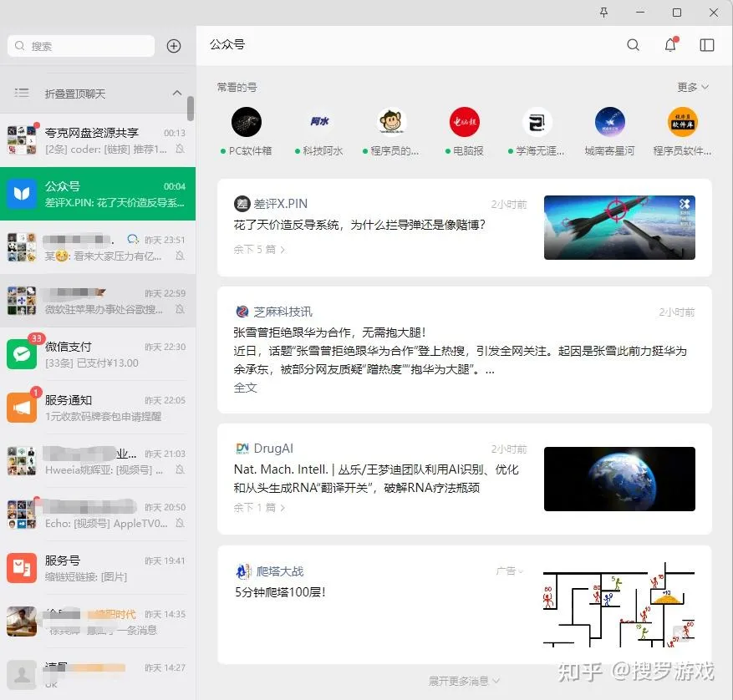
Task: Open the missile article thumbnail
Action: 619,227
